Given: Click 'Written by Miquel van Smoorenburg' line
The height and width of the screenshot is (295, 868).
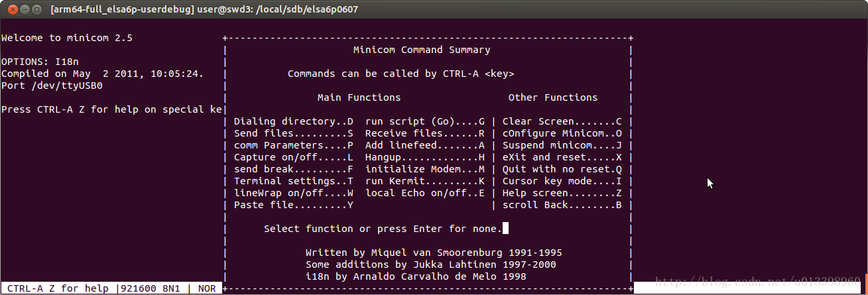Looking at the screenshot, I should click(x=434, y=253).
